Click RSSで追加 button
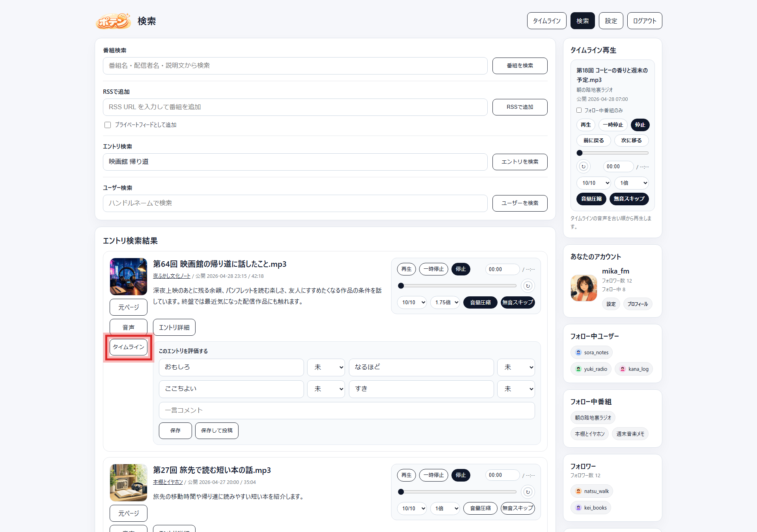Viewport: 757px width, 532px height. click(x=520, y=107)
